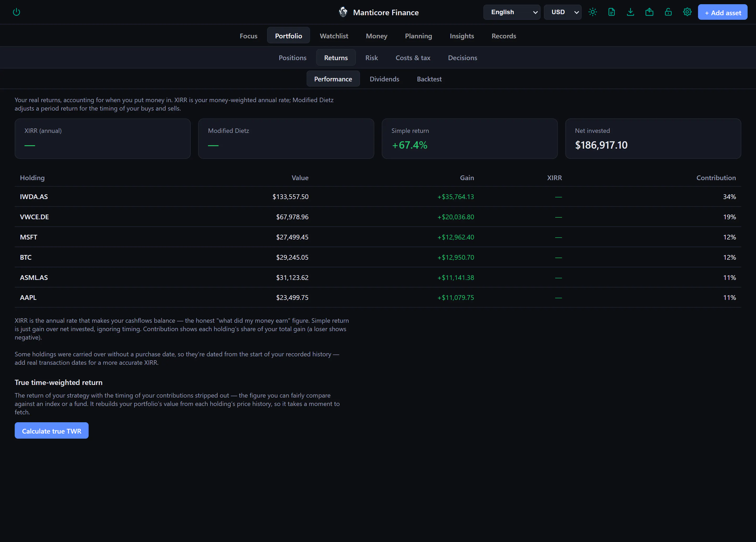Screen dimensions: 756x542
Task: Open the Planning tab
Action: click(418, 36)
